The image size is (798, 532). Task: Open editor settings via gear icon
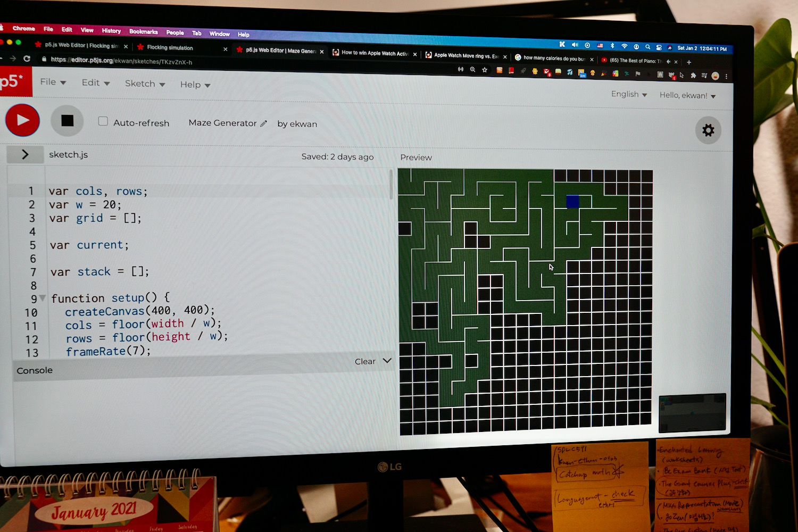click(x=708, y=130)
